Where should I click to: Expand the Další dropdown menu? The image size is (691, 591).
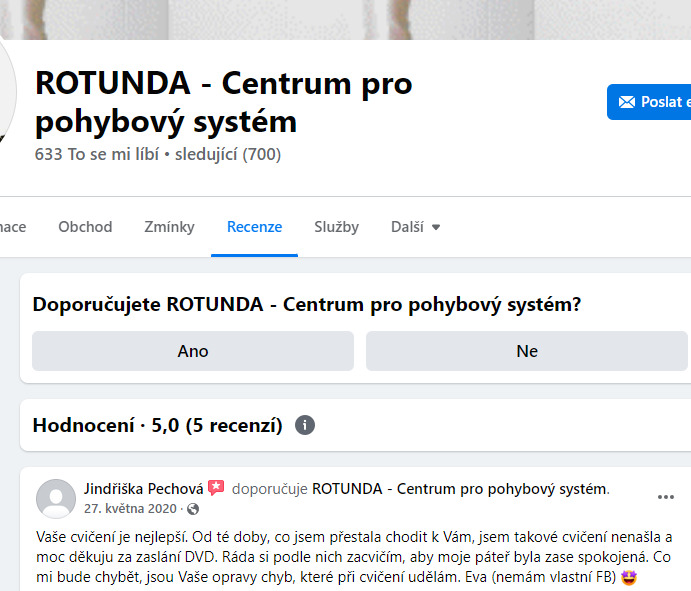pos(416,227)
